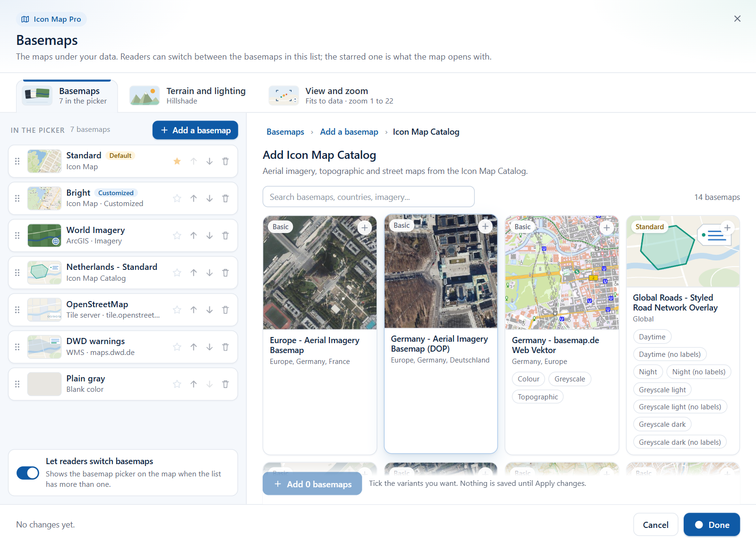Star World Imagery as default
This screenshot has height=544, width=756.
point(177,235)
